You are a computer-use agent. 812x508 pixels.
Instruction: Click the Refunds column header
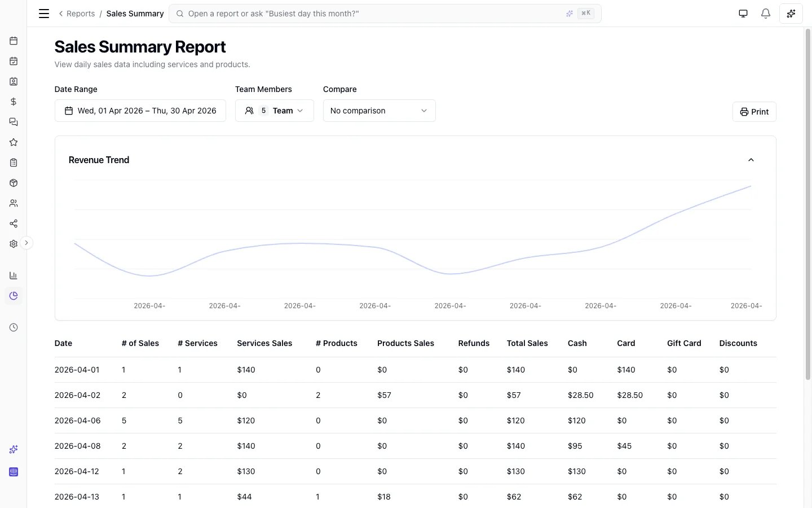pos(474,343)
